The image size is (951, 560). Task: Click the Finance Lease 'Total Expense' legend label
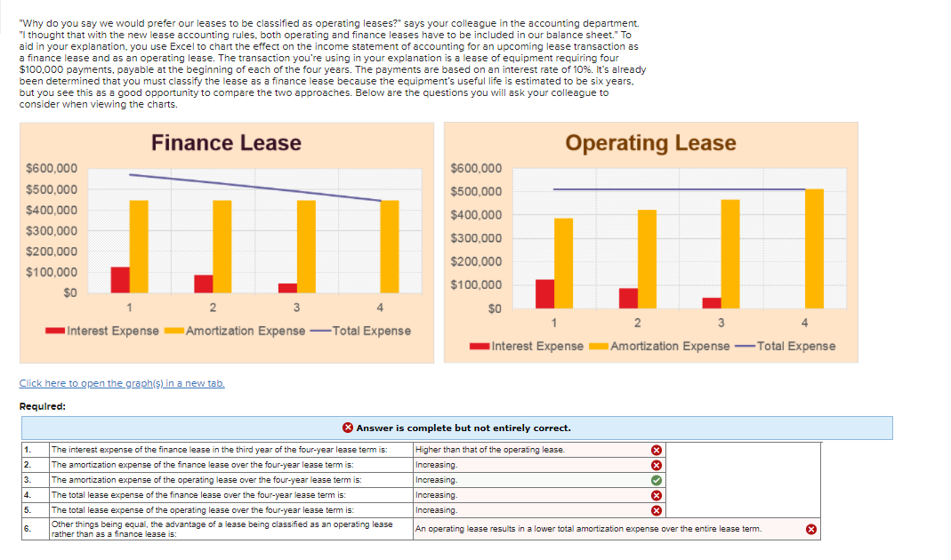372,331
